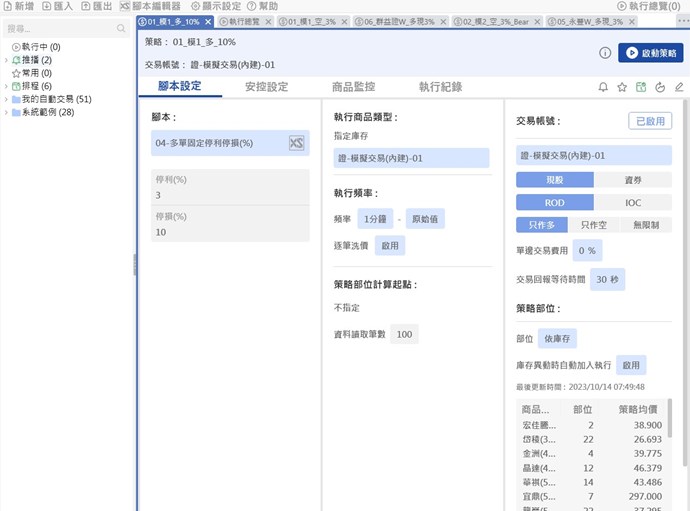This screenshot has width=690, height=511.
Task: Click the XS script editor icon beside 04-多單固定停利停損
Action: [296, 144]
